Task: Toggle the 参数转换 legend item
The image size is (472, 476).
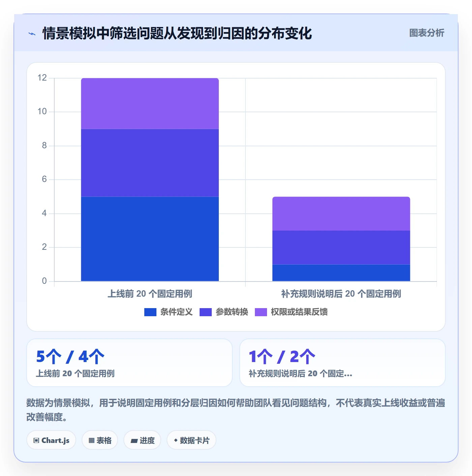Action: pos(224,312)
